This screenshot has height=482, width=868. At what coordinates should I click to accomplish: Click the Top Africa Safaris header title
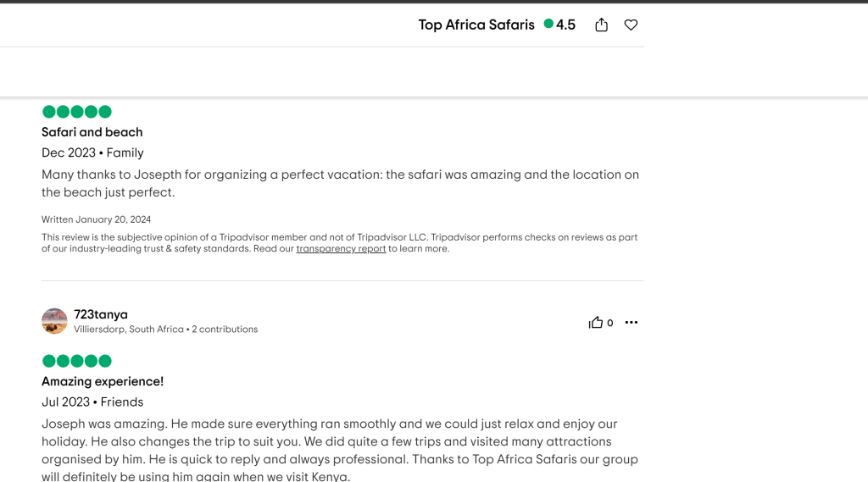476,25
